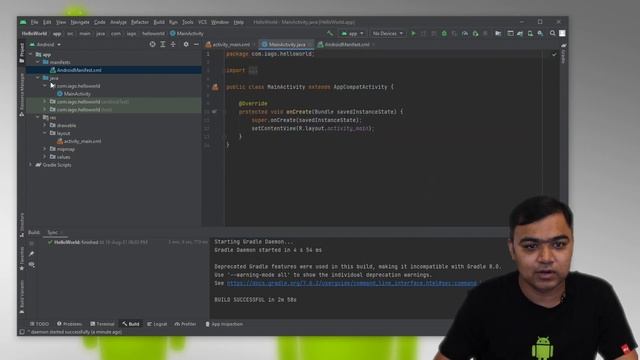Open the Android project view dropdown
Screen dimensions: 640x360
click(x=45, y=44)
